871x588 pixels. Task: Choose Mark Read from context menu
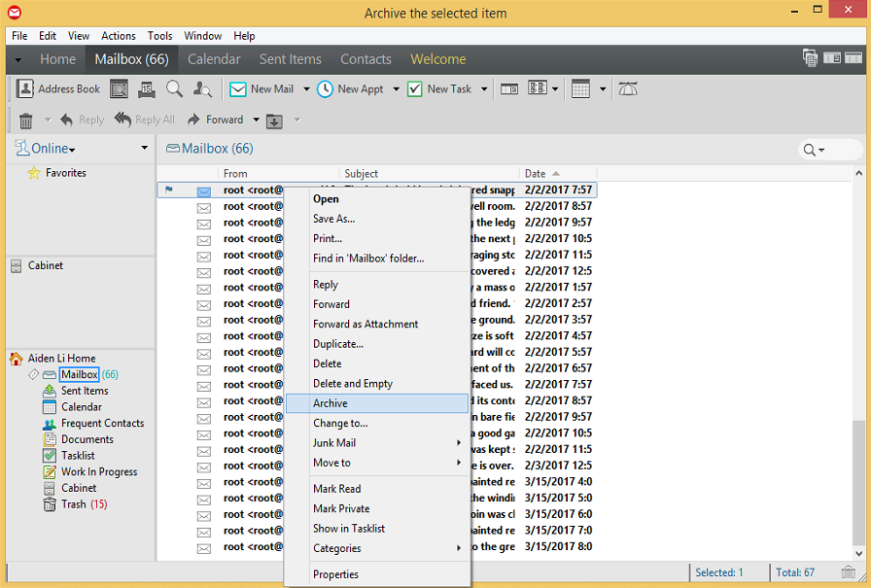pos(336,489)
